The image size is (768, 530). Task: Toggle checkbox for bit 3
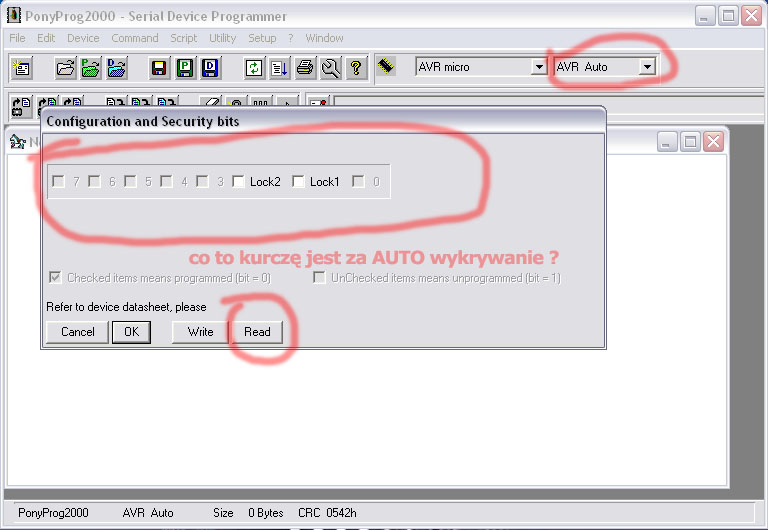202,182
